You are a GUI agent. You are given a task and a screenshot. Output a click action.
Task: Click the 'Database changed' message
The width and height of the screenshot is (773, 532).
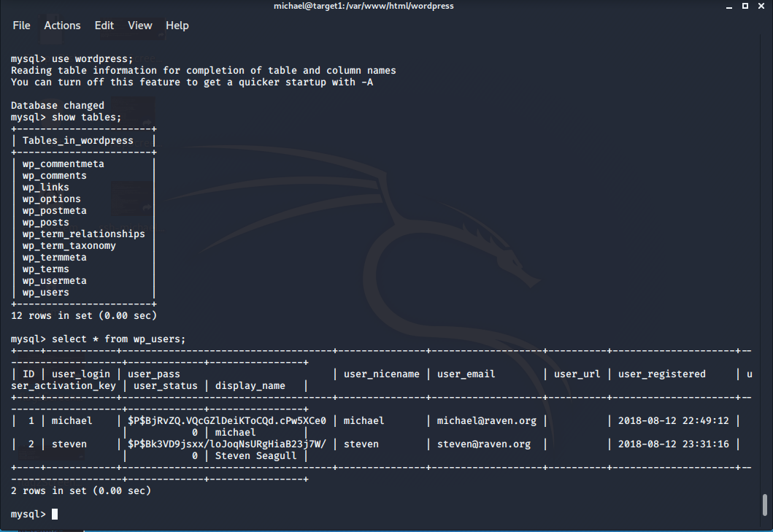click(58, 106)
